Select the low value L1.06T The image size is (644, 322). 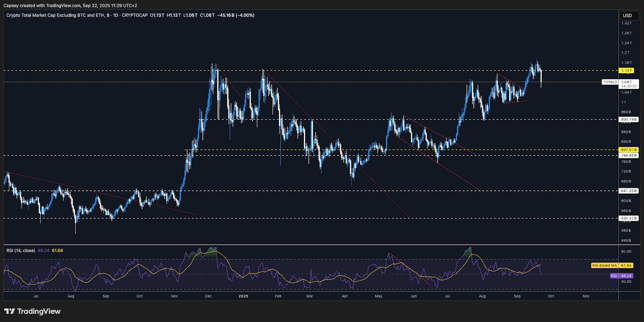pyautogui.click(x=190, y=15)
